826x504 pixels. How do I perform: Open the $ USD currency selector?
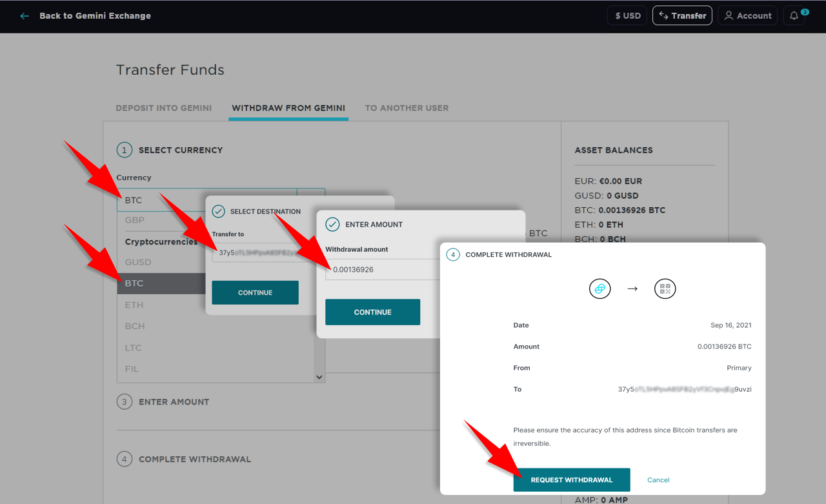[x=627, y=15]
